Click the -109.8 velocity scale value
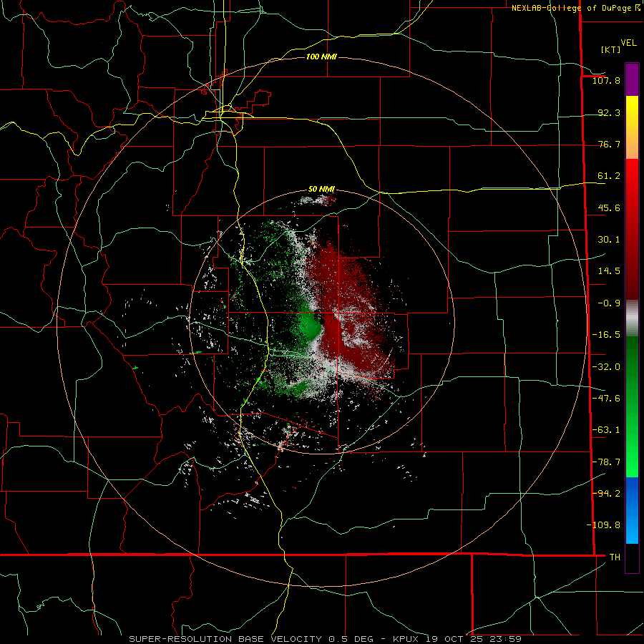The width and height of the screenshot is (644, 644). pos(603,525)
